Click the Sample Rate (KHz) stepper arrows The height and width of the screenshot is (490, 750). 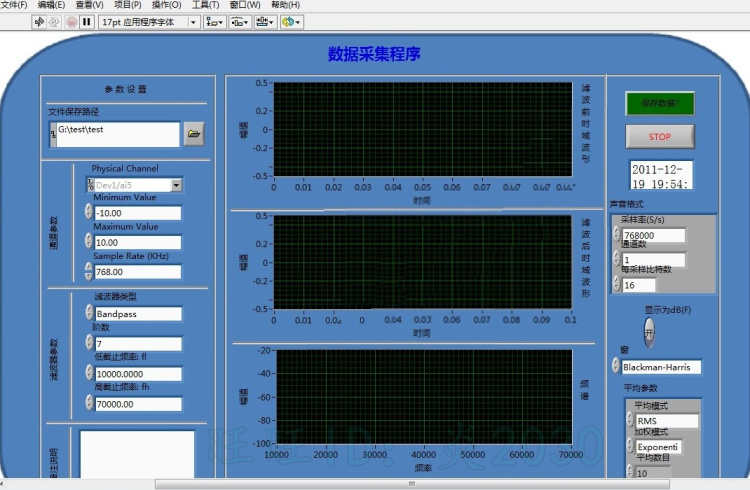88,270
